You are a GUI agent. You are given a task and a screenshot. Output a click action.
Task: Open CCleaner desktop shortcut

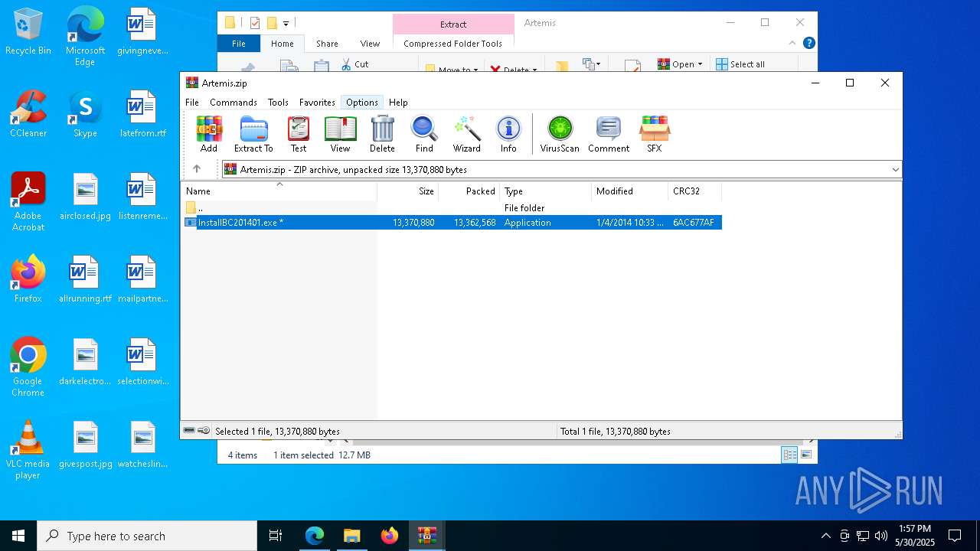tap(28, 115)
